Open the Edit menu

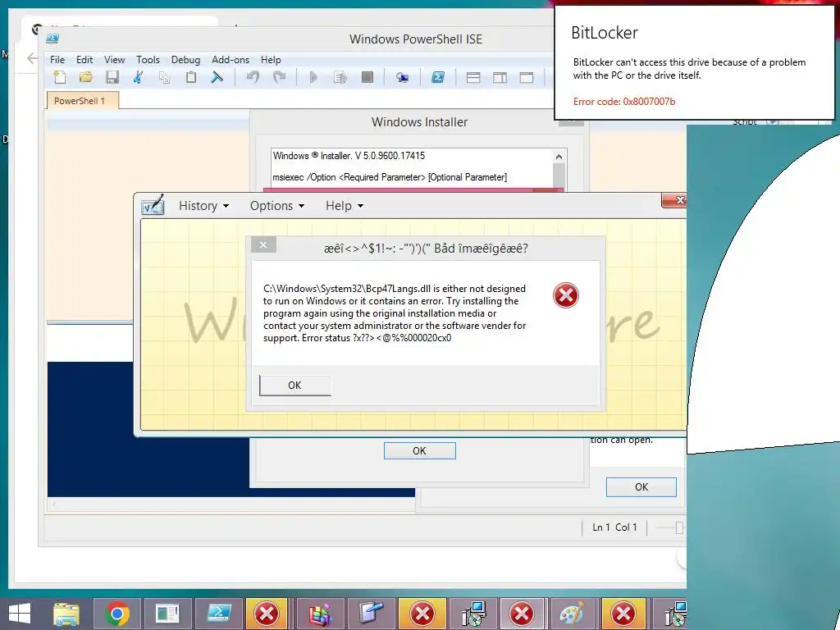[x=84, y=59]
